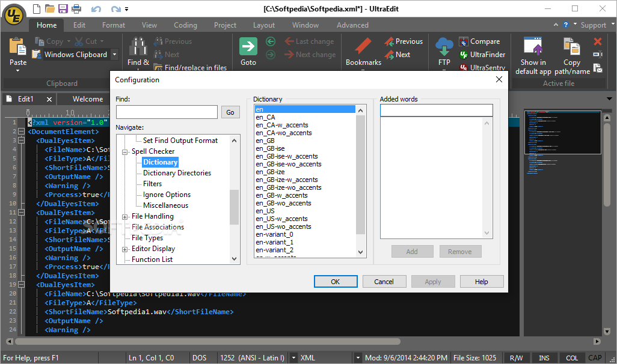Open the Paste dropdown arrow
Viewport: 617px width, 364px height.
(17, 71)
